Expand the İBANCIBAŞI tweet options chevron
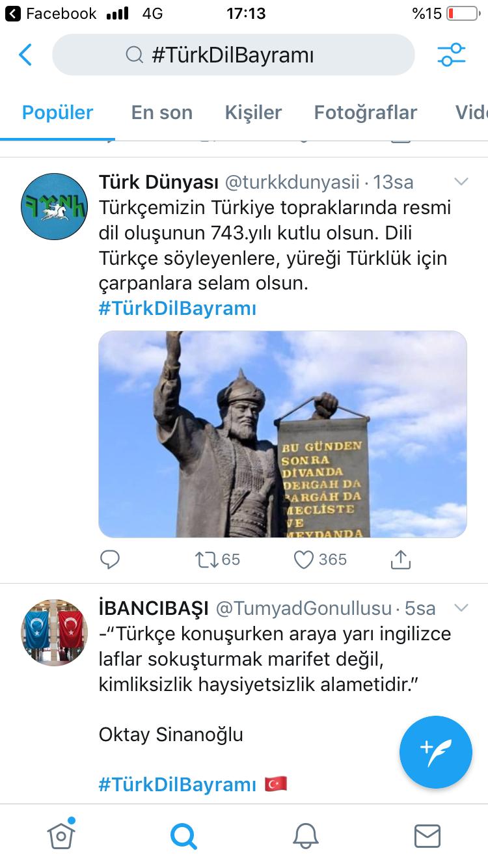This screenshot has width=488, height=868. (x=461, y=608)
